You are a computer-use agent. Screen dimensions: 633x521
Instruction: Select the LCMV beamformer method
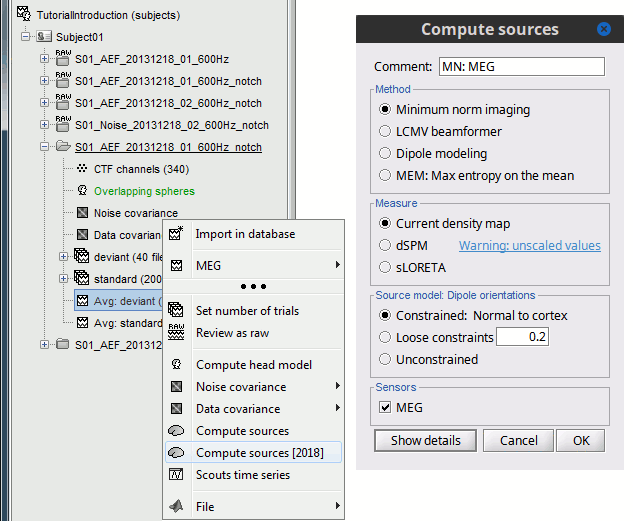(x=385, y=131)
